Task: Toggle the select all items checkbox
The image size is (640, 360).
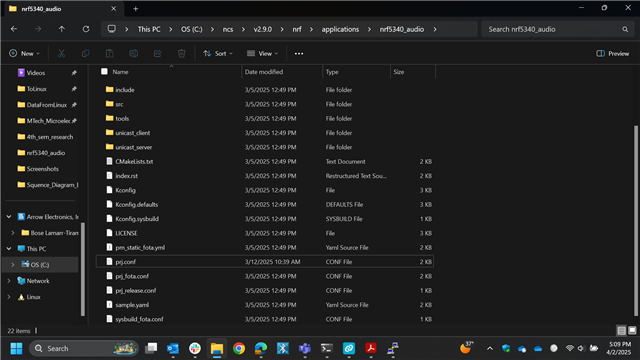Action: point(104,72)
